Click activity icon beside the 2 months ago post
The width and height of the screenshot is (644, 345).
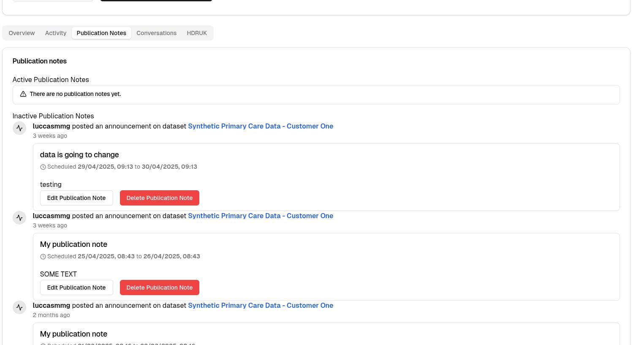pos(19,307)
